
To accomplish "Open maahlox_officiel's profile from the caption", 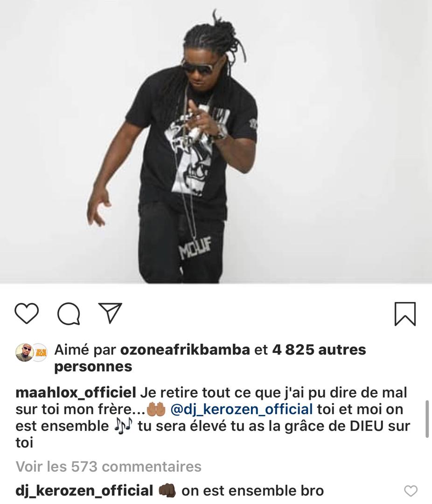I will pos(76,392).
